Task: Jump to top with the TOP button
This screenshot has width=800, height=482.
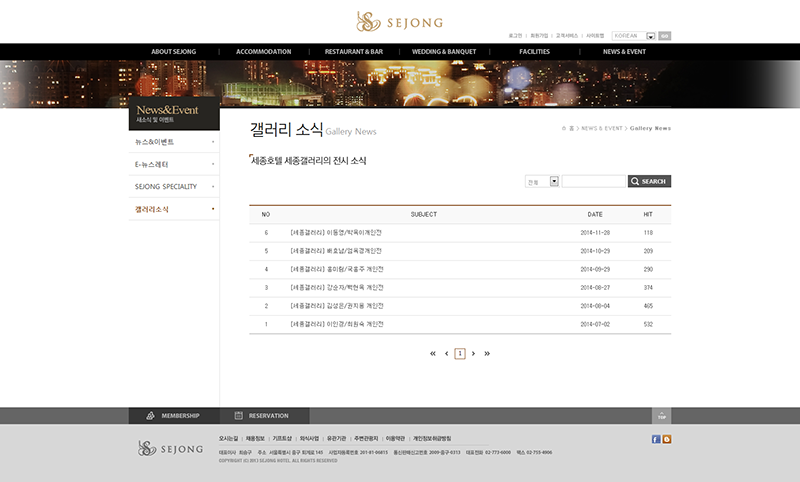Action: click(x=662, y=416)
